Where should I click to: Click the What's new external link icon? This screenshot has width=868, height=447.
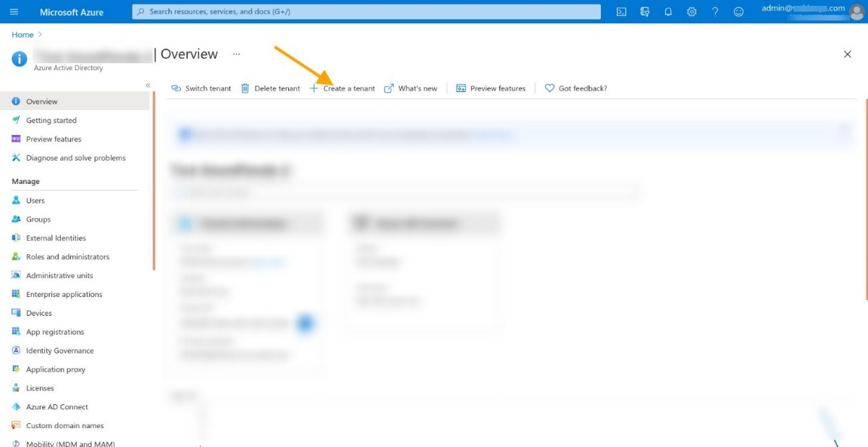(389, 88)
